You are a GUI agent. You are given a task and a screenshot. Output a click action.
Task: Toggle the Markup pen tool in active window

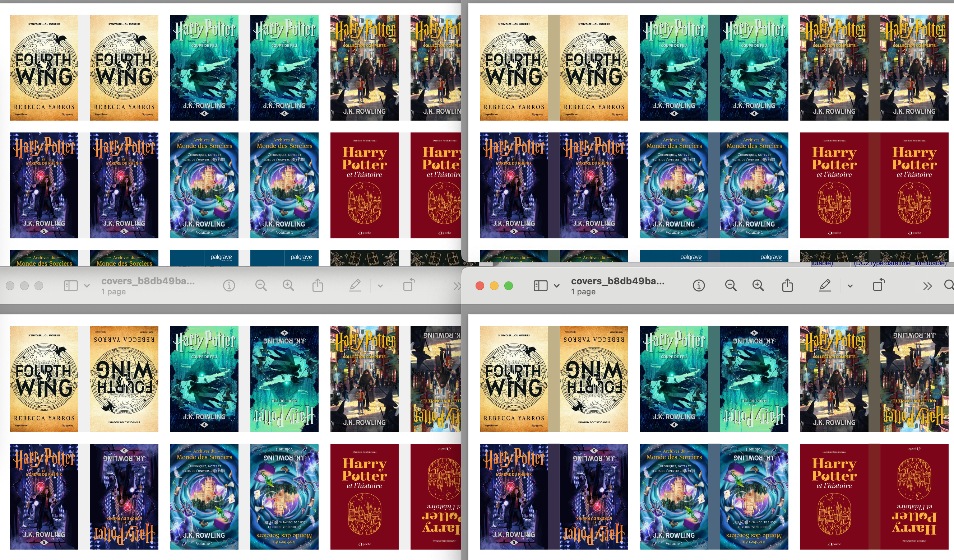825,285
